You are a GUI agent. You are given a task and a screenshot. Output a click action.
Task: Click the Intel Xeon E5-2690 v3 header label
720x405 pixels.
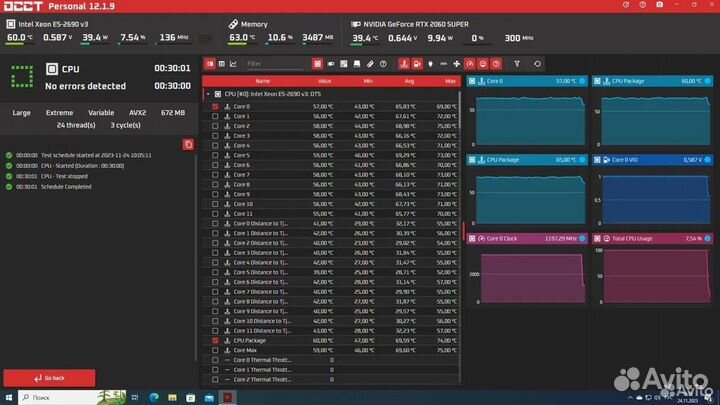[x=53, y=24]
